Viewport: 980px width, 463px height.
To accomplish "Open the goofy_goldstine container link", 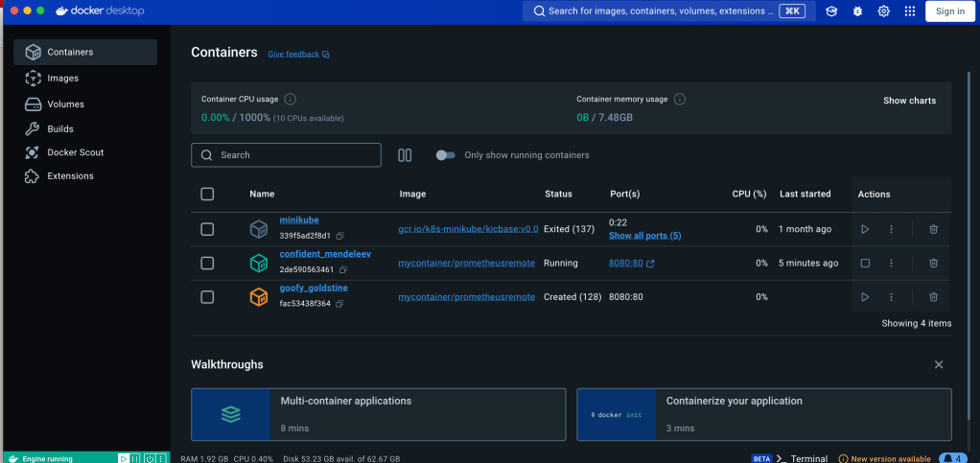I will pos(314,288).
